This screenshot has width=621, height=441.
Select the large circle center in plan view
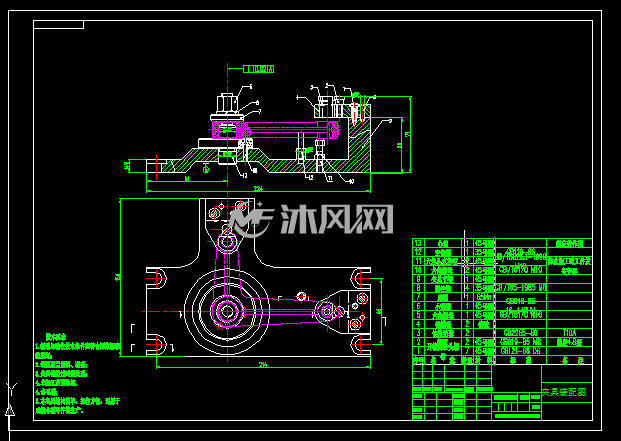coord(227,312)
